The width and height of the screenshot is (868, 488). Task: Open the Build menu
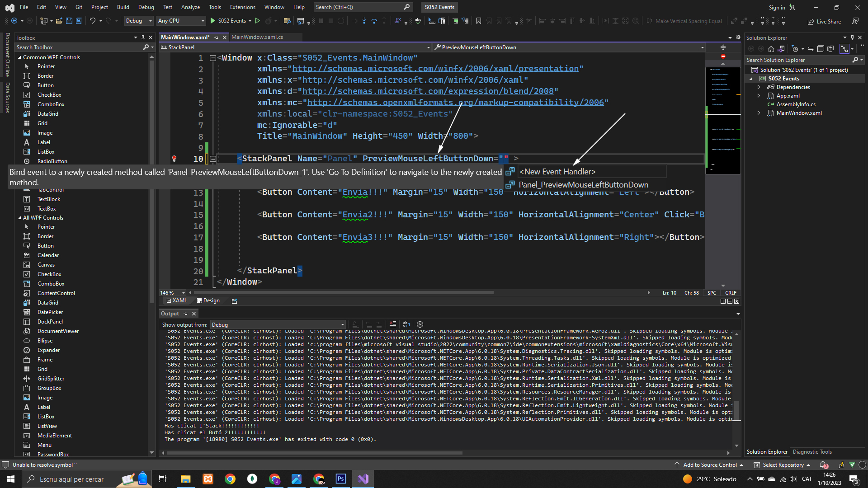click(123, 7)
